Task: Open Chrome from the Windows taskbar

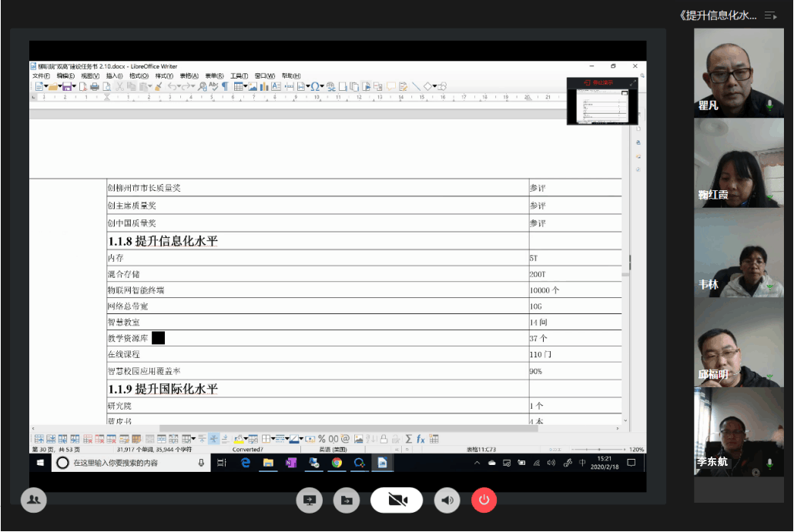Action: (337, 463)
